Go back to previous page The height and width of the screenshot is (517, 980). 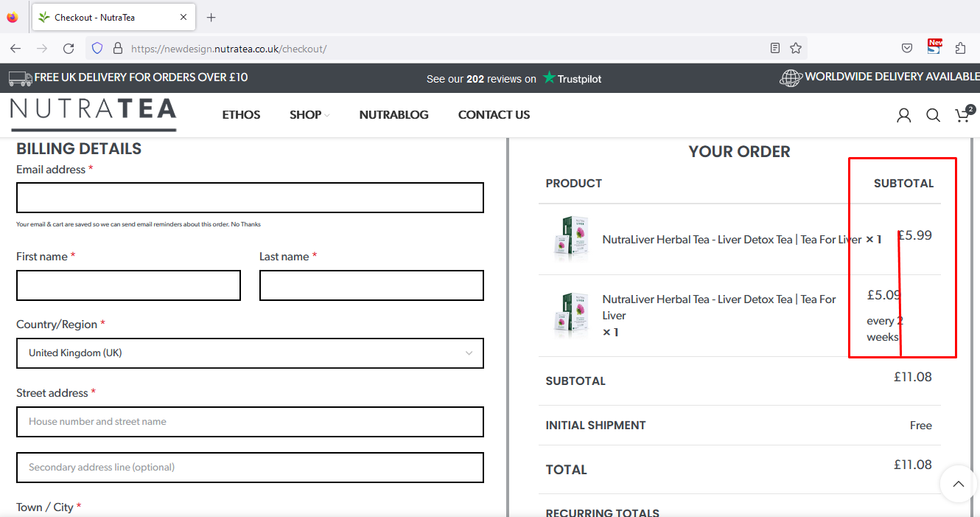click(15, 49)
